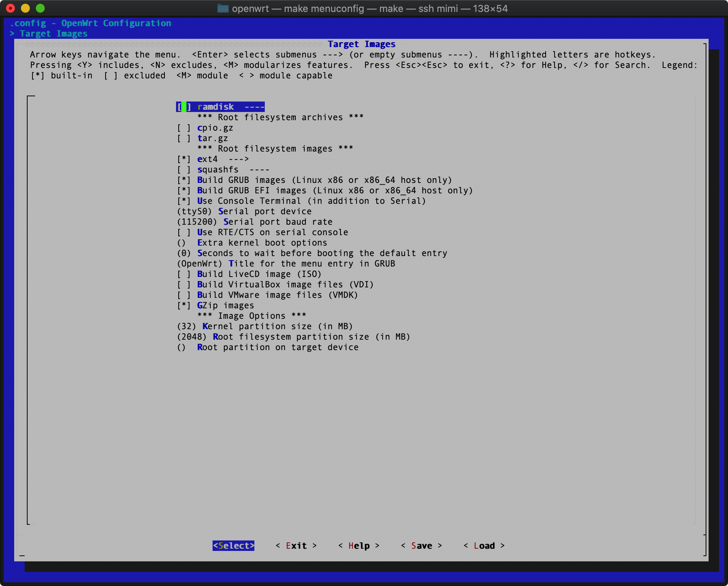The image size is (728, 586).
Task: Enable the cpio.gz archive option
Action: tap(205, 128)
